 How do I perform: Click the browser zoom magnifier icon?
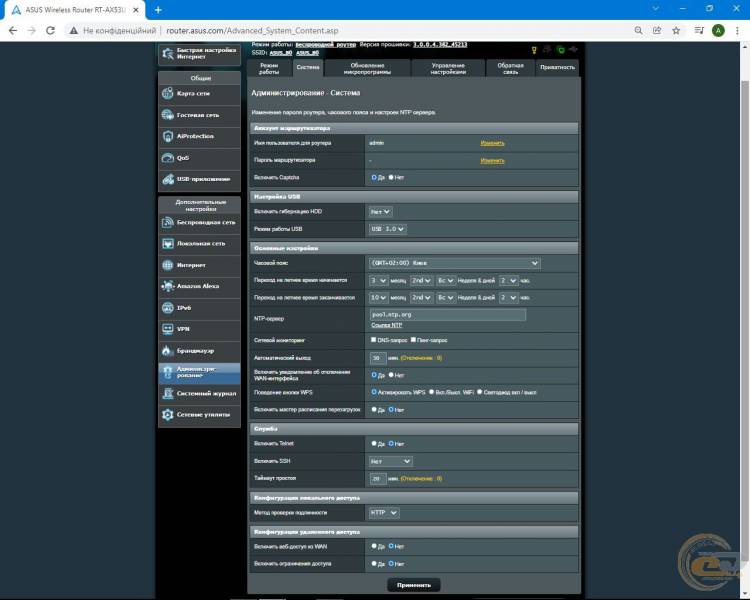[x=638, y=31]
